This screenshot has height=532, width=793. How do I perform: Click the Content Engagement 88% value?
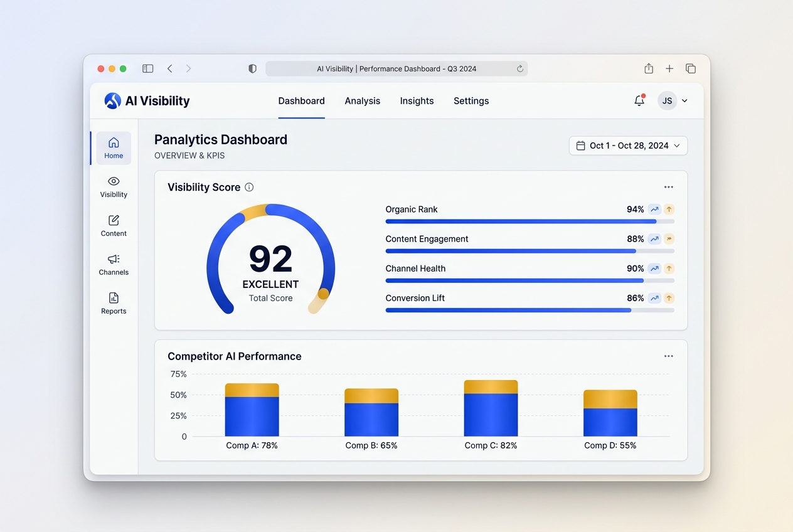(635, 239)
